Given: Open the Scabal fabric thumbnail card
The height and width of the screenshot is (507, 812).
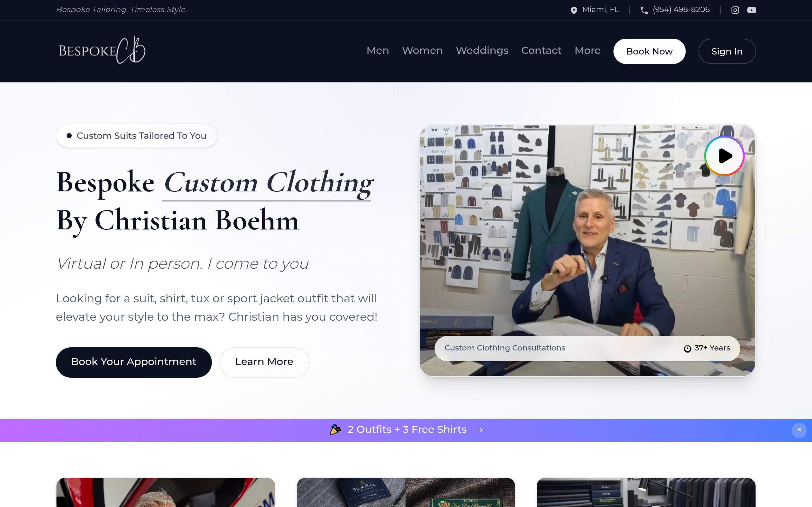Looking at the screenshot, I should (x=406, y=492).
